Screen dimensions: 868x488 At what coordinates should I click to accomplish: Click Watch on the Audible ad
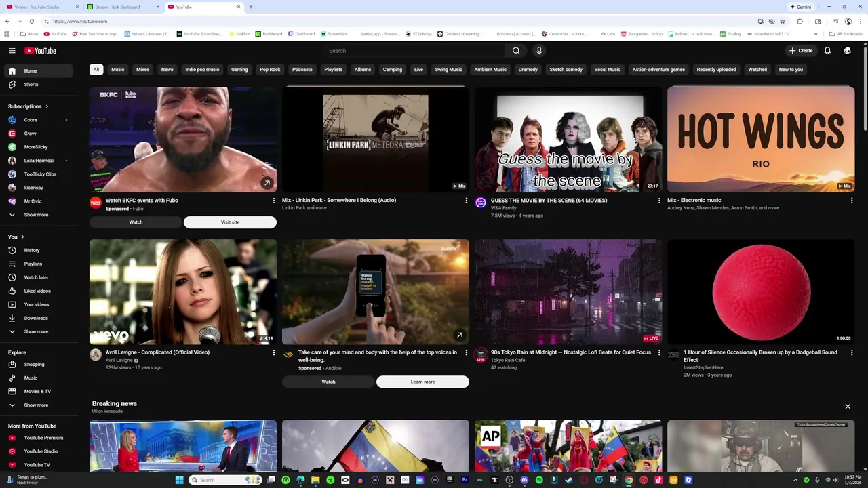[328, 382]
